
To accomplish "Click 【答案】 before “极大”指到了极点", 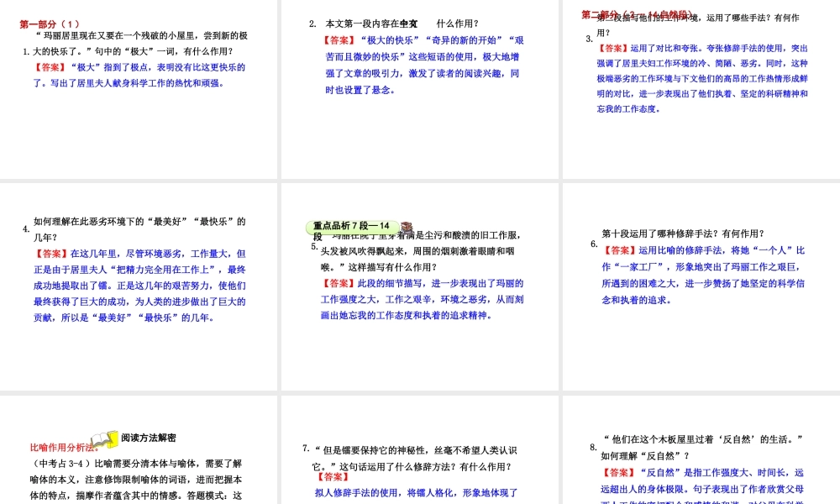I will point(48,67).
